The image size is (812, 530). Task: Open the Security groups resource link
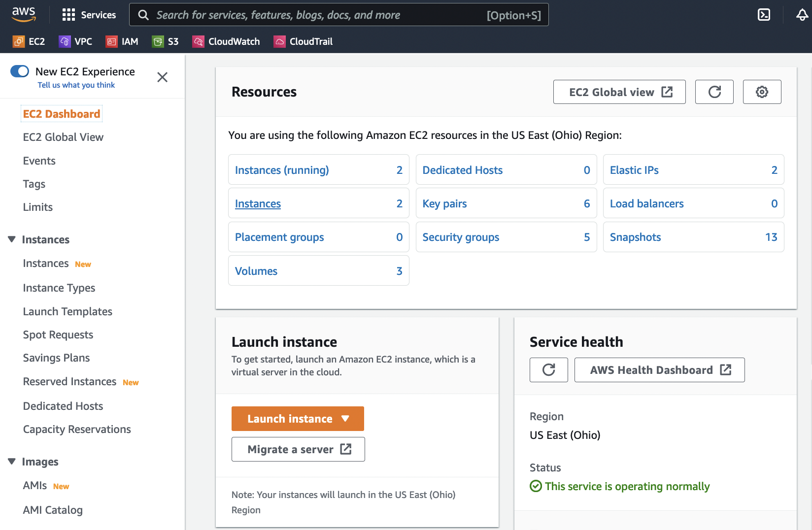[x=461, y=237]
